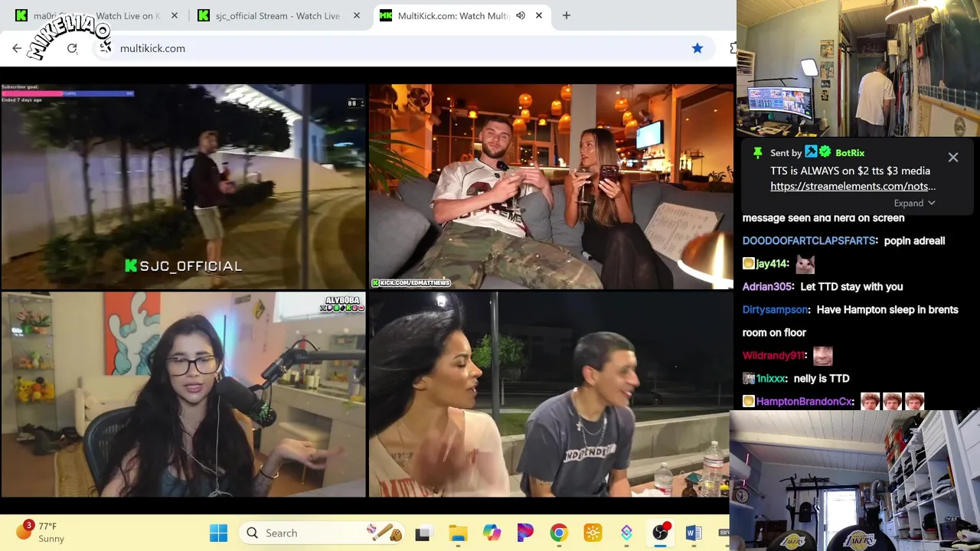The height and width of the screenshot is (551, 980).
Task: Click the bookmark star in address bar
Action: [697, 48]
